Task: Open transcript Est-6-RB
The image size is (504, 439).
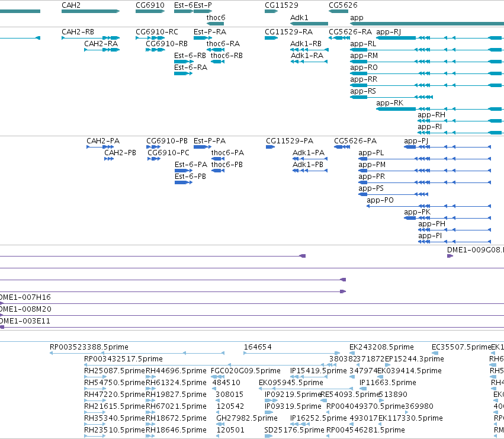Action: pos(184,62)
